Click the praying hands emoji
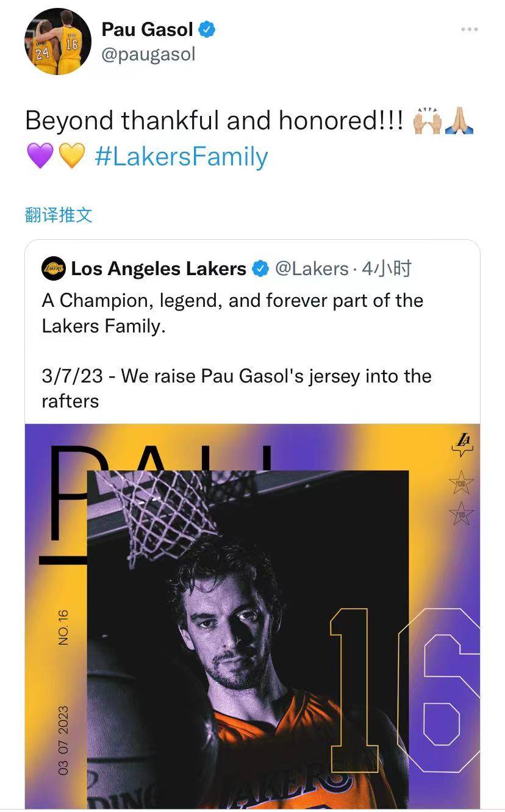The height and width of the screenshot is (812, 505). pos(459,121)
